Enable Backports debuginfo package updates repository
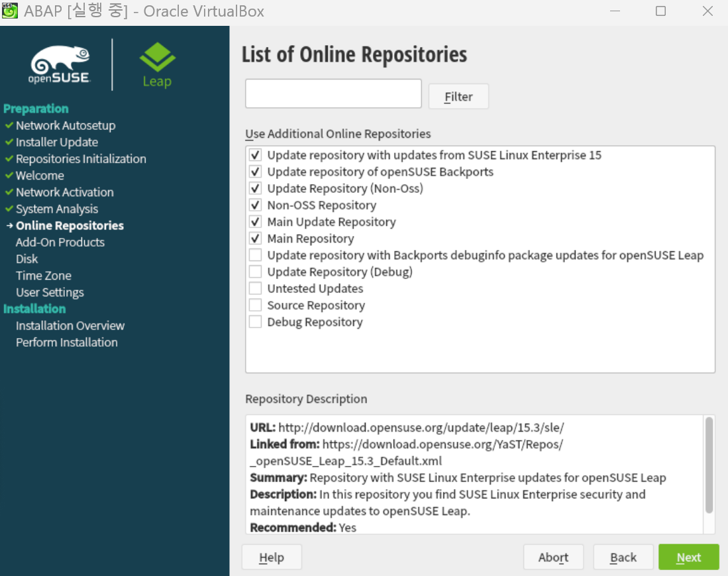Image resolution: width=728 pixels, height=576 pixels. (255, 255)
